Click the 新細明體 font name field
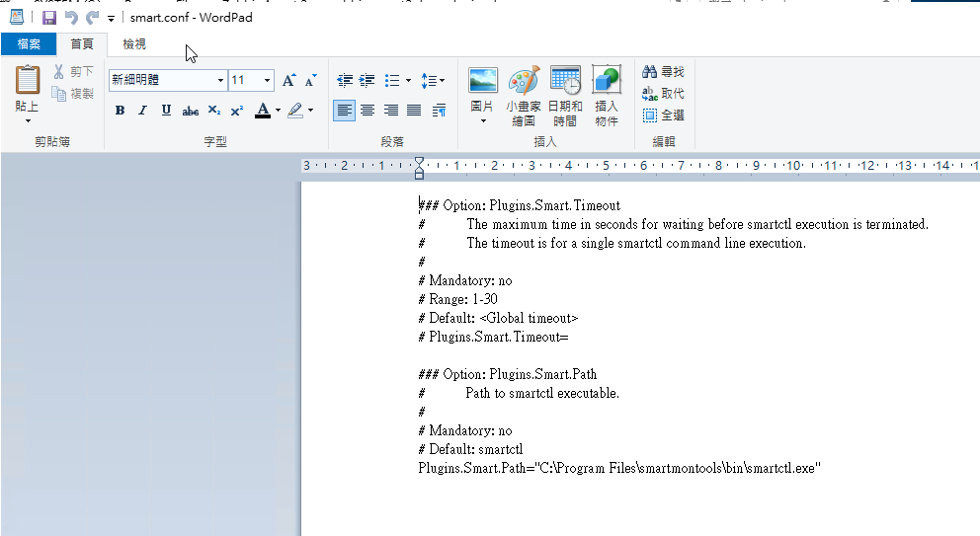 click(162, 80)
